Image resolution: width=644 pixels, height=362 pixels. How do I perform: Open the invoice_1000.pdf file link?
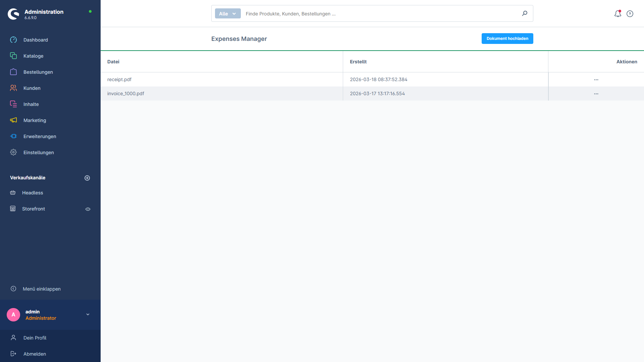coord(125,94)
